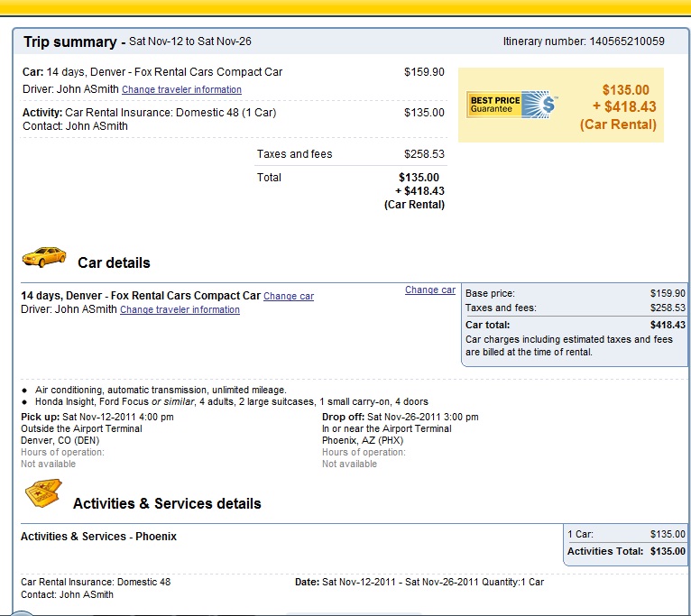Screen dimensions: 691x616
Task: Click the trip dates Sat Nov-12 to Sat Nov-26
Action: (190, 41)
